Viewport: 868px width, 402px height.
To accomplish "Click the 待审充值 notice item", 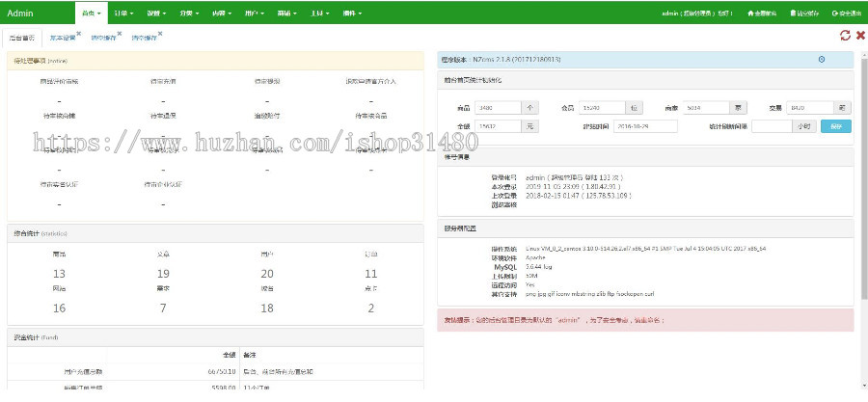I will coord(163,81).
